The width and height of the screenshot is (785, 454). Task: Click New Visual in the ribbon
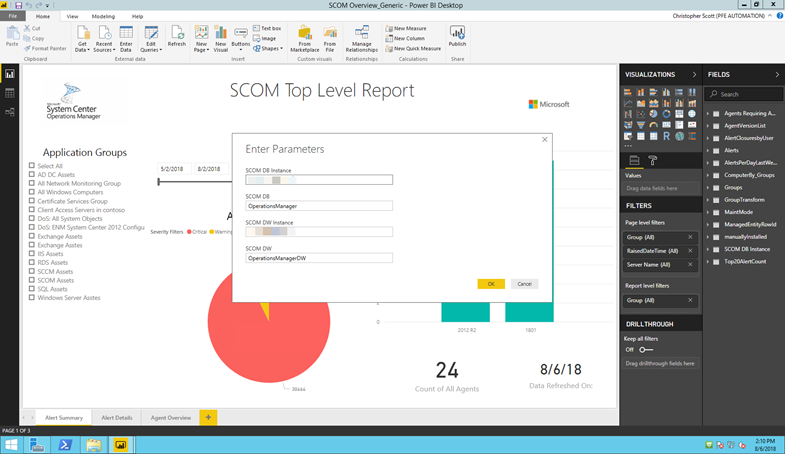(221, 39)
